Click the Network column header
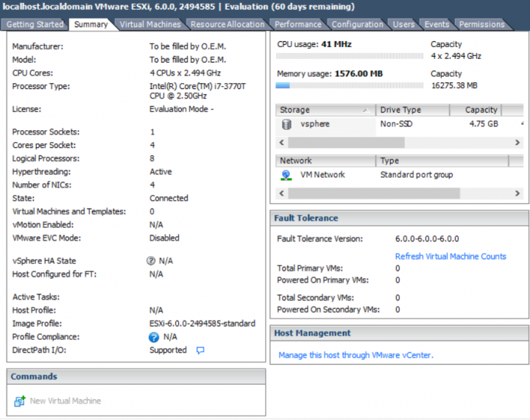Viewport: 530px width, 420px height. [325, 160]
